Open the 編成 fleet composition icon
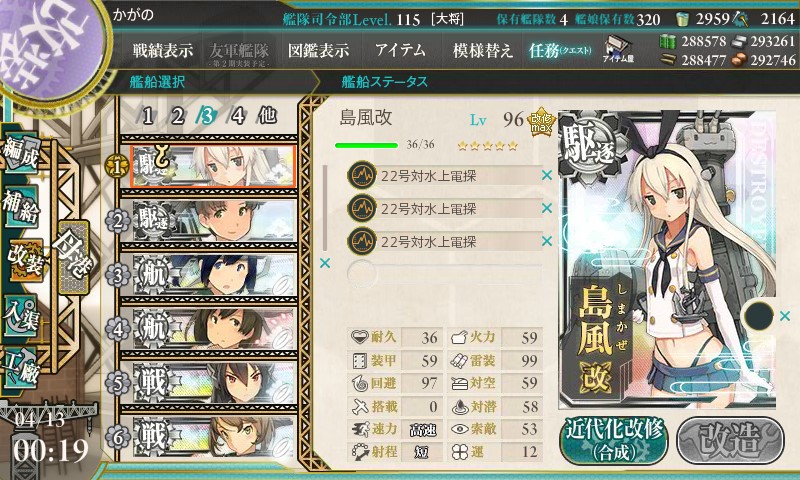 [x=21, y=152]
